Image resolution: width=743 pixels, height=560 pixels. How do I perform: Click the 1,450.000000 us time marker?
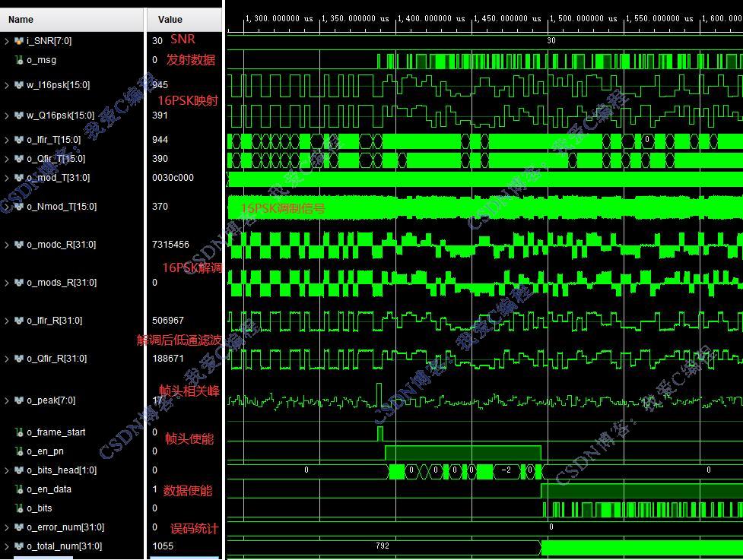(507, 19)
